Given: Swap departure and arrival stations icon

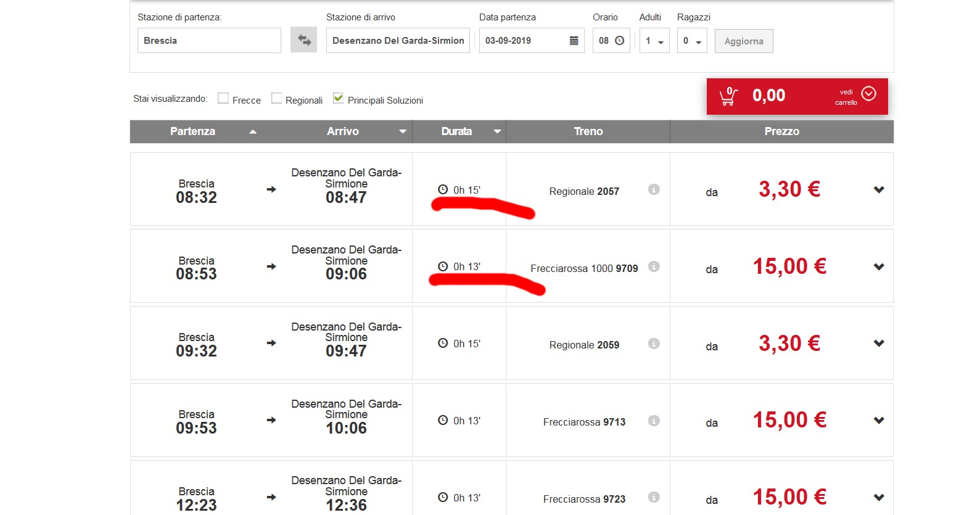Looking at the screenshot, I should (x=303, y=40).
